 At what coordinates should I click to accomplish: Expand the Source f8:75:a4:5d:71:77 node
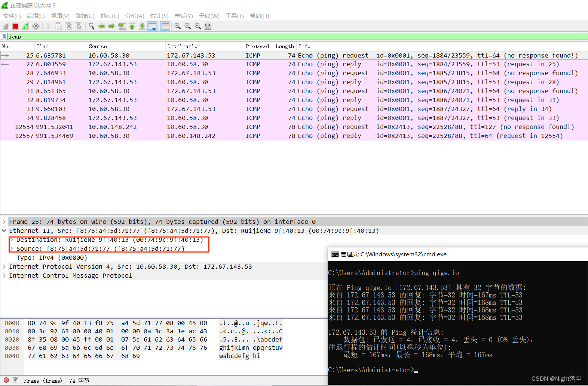(x=12, y=248)
